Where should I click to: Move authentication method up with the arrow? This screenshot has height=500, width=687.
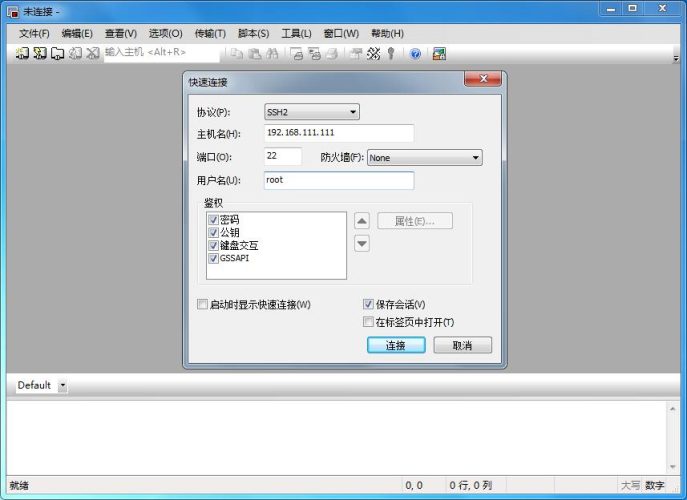(x=362, y=221)
